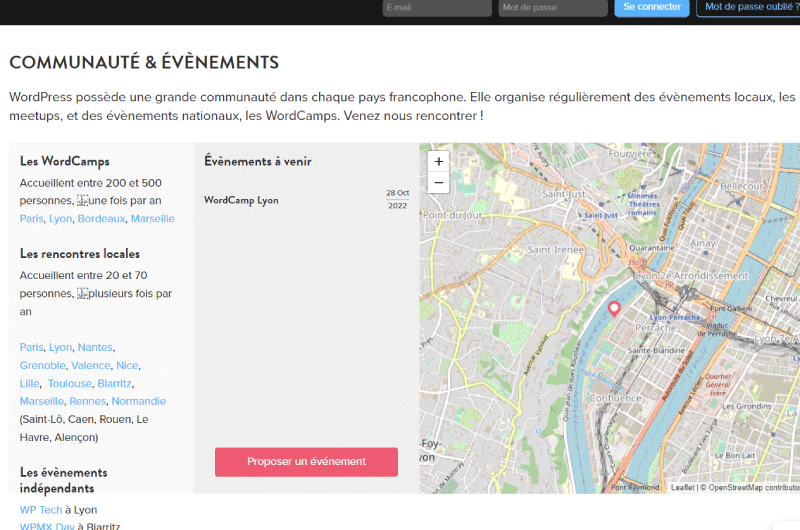Open the Nantes meetup link
Image resolution: width=800 pixels, height=530 pixels.
point(95,347)
